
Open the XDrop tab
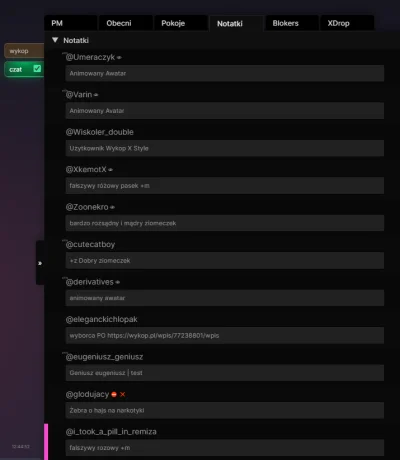click(x=347, y=23)
